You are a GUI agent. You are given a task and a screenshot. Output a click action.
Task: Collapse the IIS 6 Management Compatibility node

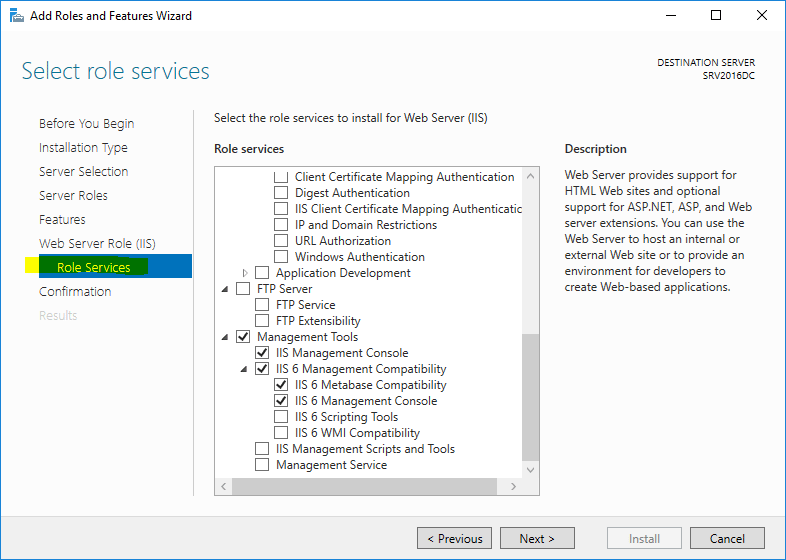point(246,369)
